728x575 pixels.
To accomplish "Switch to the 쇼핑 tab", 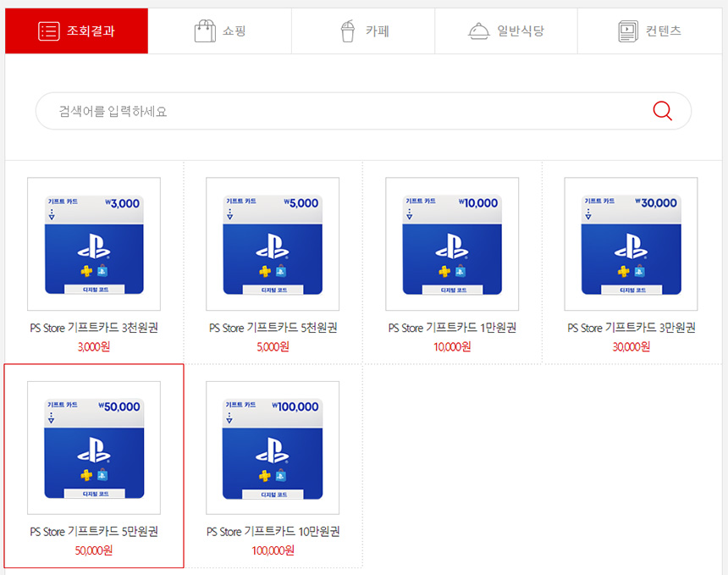I will coord(219,30).
